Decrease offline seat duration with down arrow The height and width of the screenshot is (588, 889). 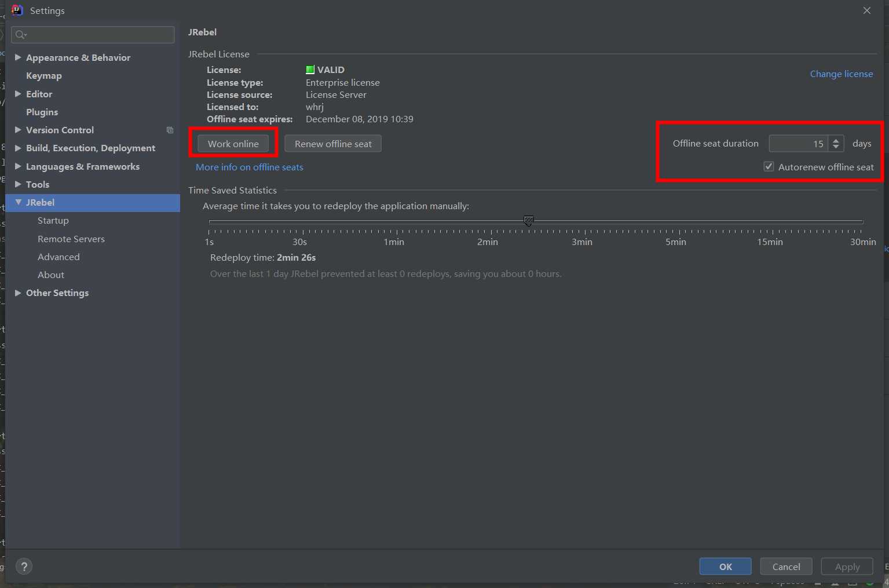point(836,147)
